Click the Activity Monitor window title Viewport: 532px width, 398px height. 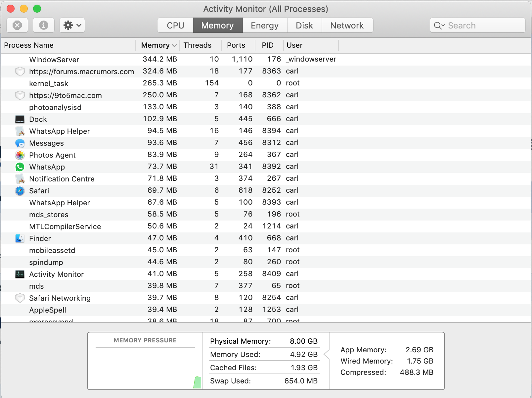tap(266, 9)
